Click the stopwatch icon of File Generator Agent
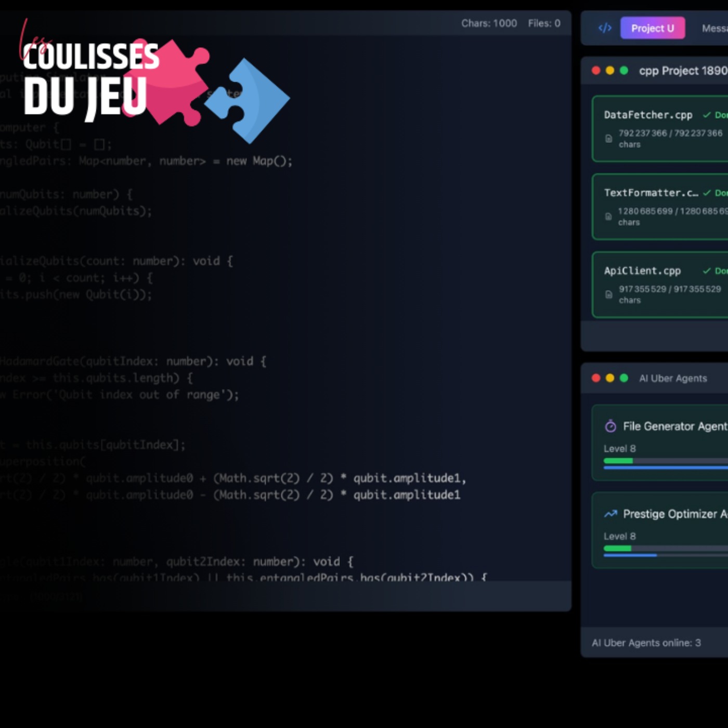This screenshot has width=728, height=728. pyautogui.click(x=611, y=426)
